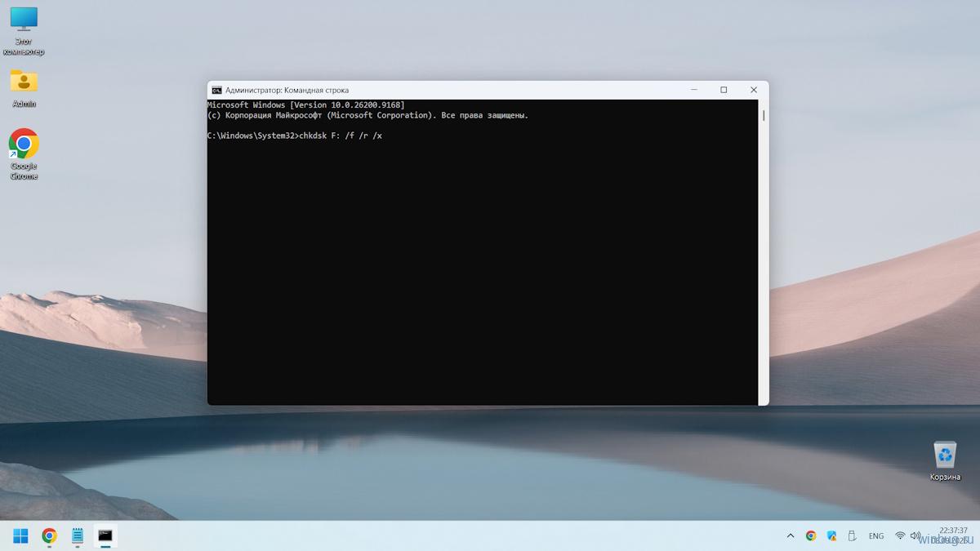Launch Google Chrome from the taskbar
Image resolution: width=980 pixels, height=551 pixels.
point(49,535)
